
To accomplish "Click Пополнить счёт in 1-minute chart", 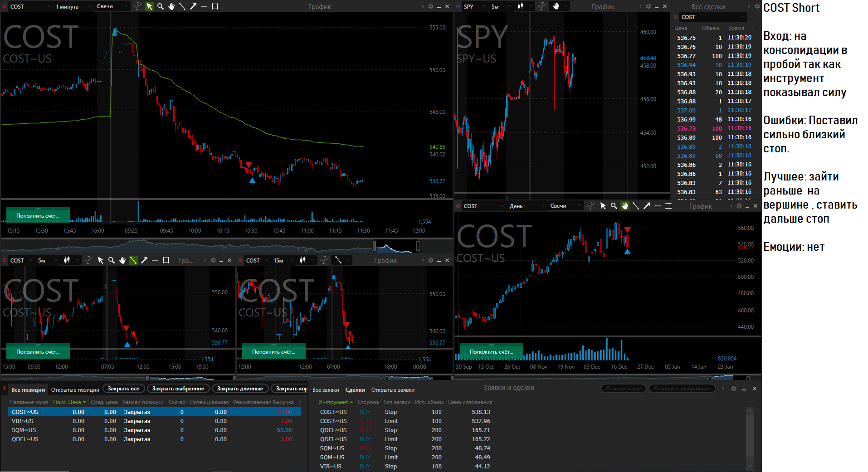I will (38, 215).
